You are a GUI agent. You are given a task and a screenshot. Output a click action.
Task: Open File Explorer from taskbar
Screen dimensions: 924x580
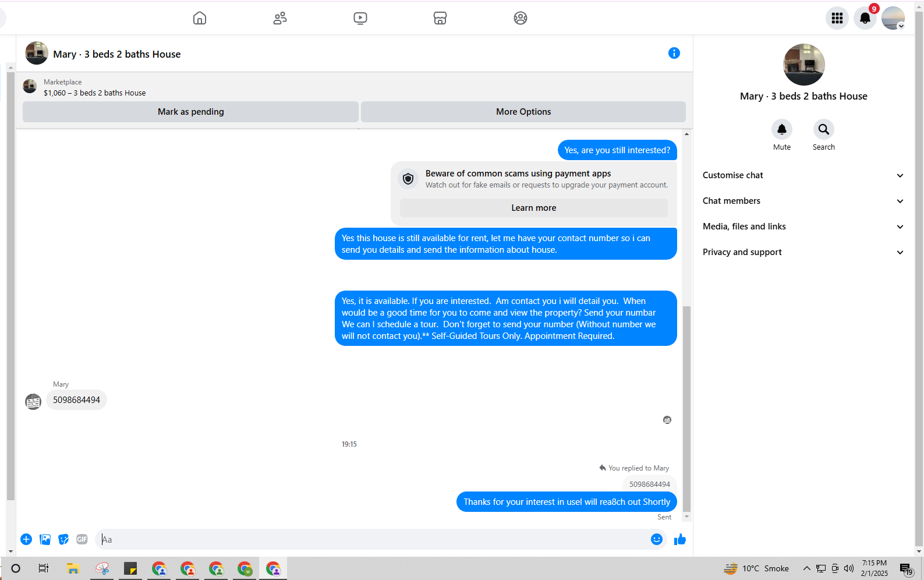(x=73, y=568)
